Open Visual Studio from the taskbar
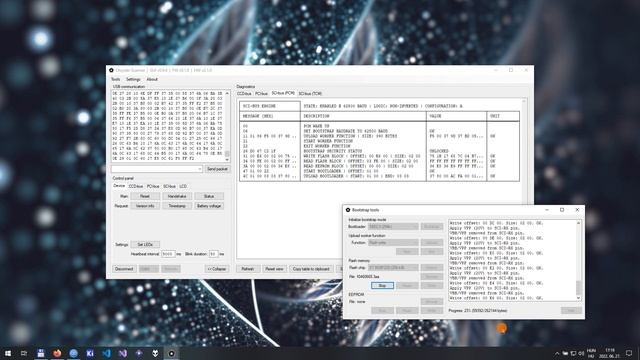 coord(122,353)
